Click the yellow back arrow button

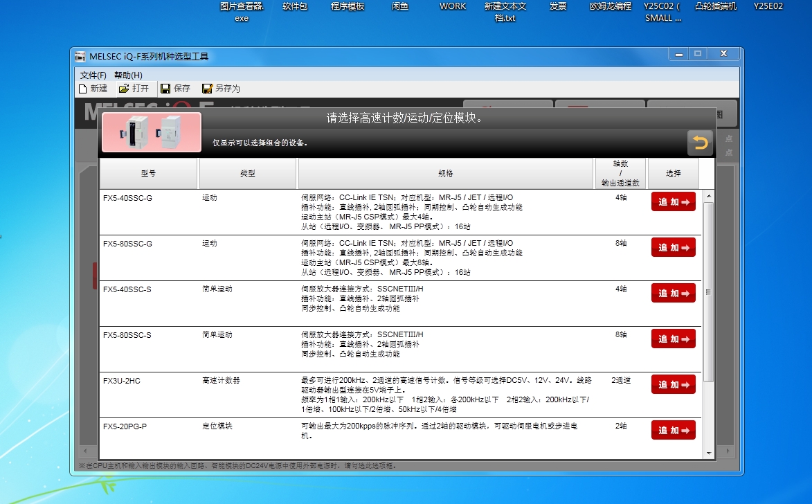(700, 143)
